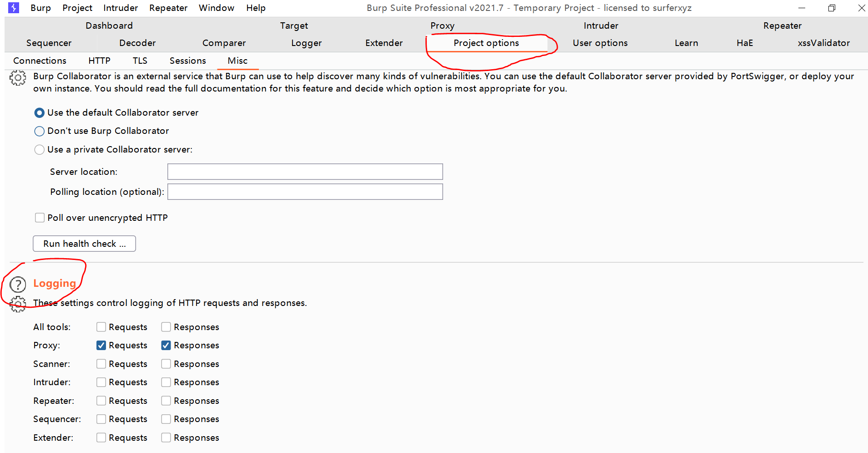Click the Polling location input field
This screenshot has height=453, width=868.
tap(305, 192)
